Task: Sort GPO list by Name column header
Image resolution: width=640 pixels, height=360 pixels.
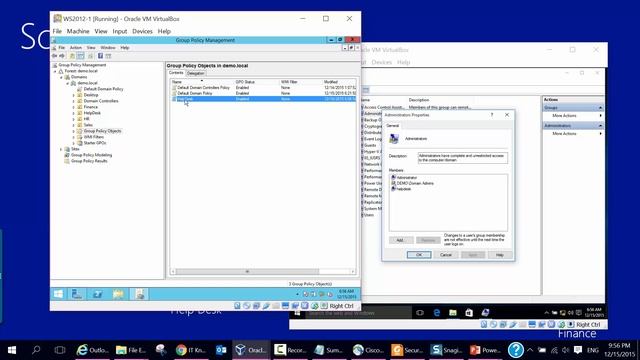Action: pyautogui.click(x=202, y=82)
